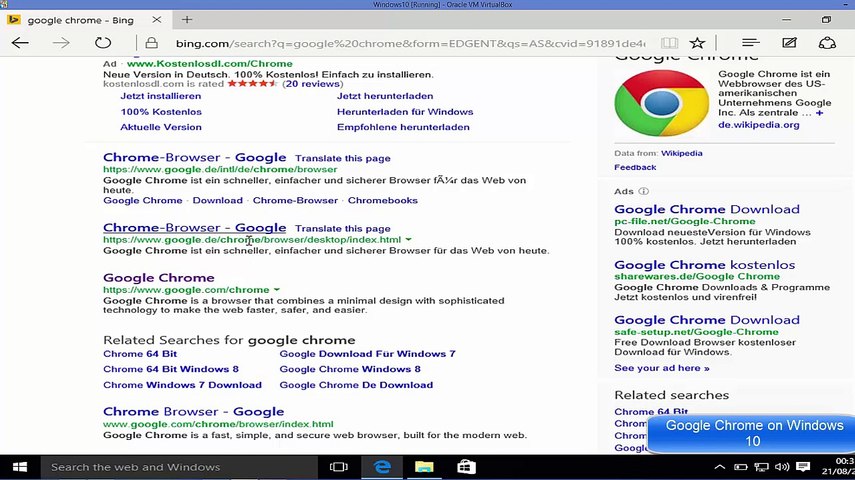Viewport: 855px width, 480px height.
Task: Click Aktuelle Version link
Action: 161,127
